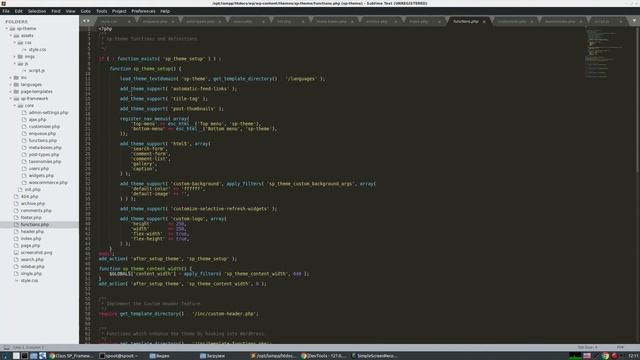Open the Goto menu

[x=85, y=11]
